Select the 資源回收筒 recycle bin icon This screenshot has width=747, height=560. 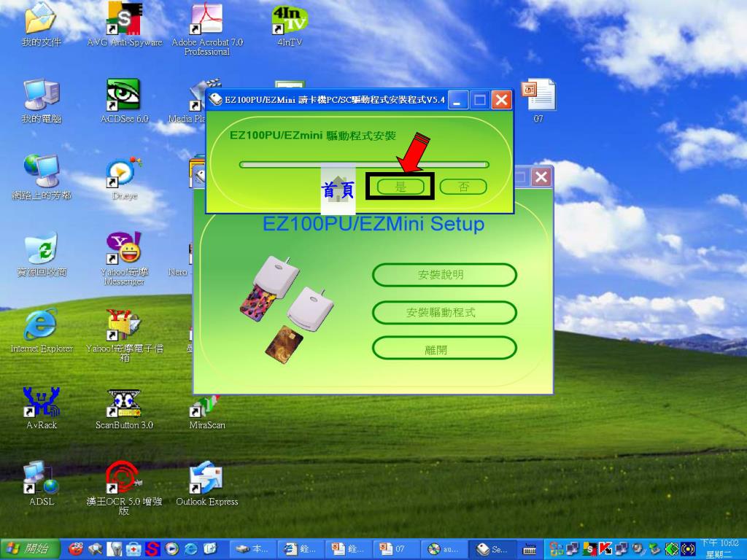click(42, 254)
